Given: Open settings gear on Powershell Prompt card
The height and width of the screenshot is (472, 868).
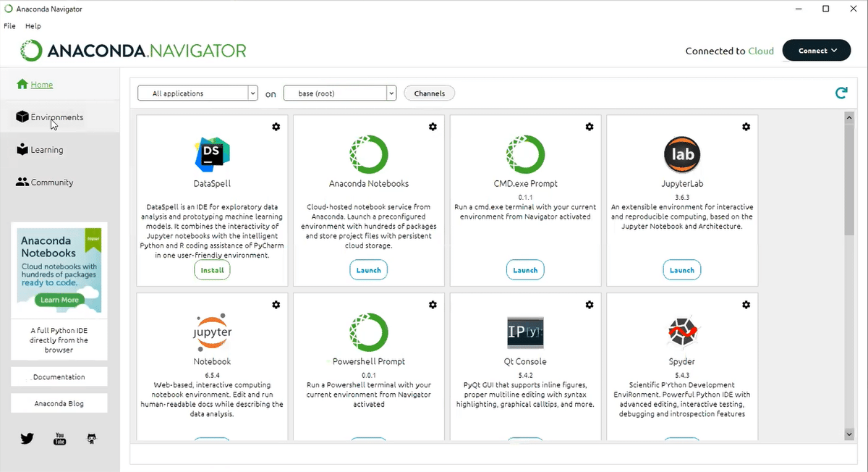Looking at the screenshot, I should (433, 305).
